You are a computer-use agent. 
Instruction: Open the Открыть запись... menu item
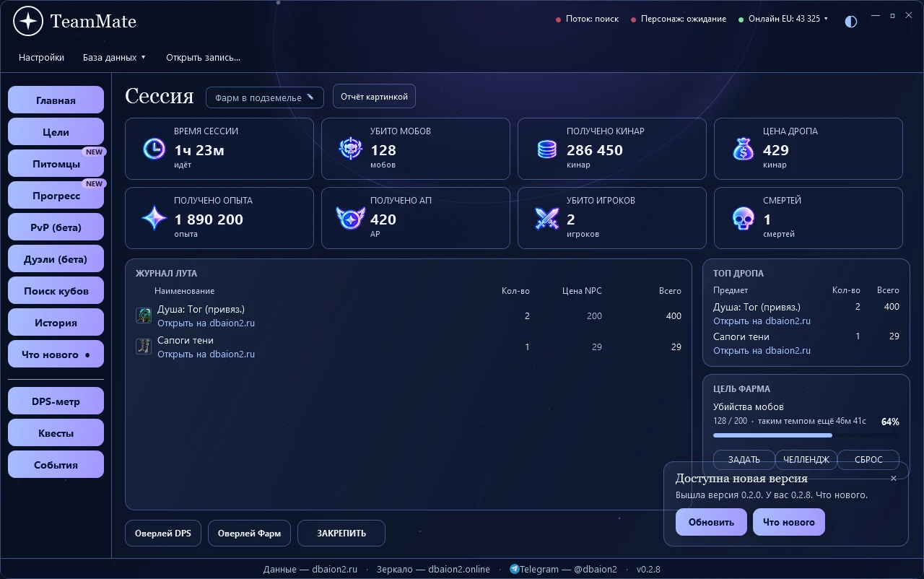[203, 57]
